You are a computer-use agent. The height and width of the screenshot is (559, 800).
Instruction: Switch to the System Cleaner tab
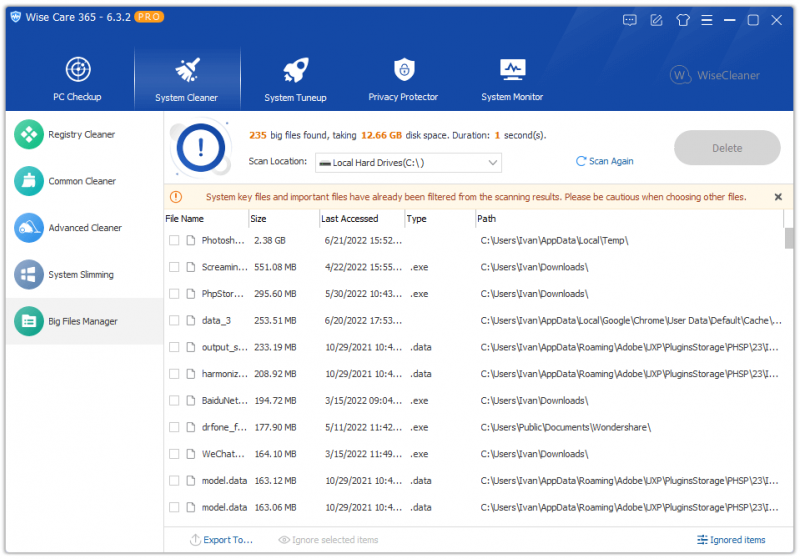click(187, 79)
